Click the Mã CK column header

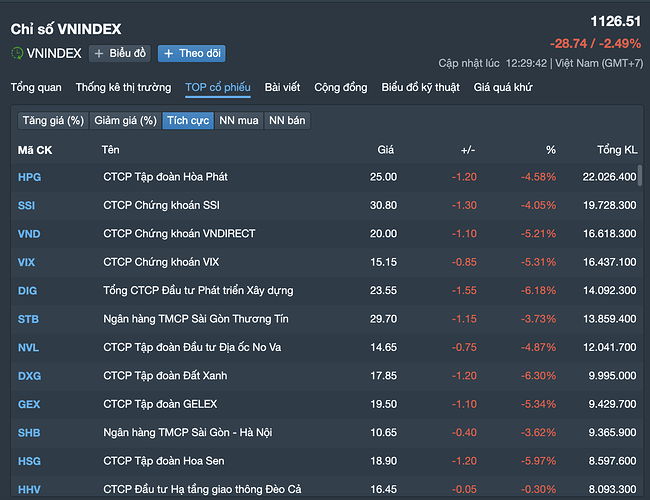(x=35, y=150)
